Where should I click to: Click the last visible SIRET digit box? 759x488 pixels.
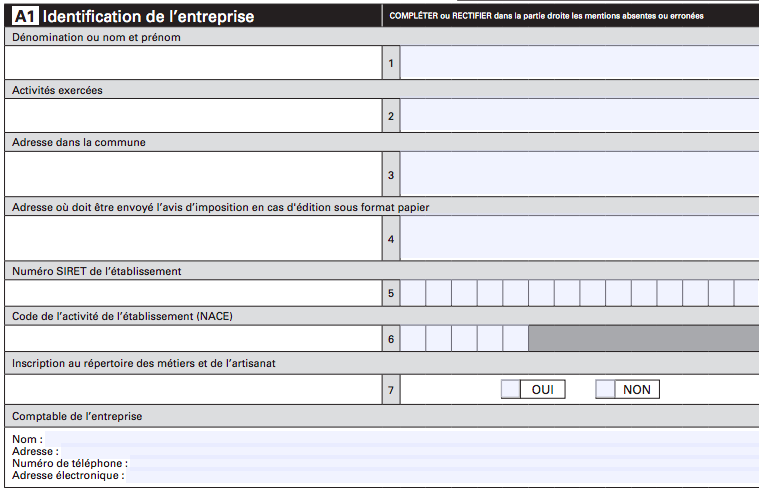(746, 293)
